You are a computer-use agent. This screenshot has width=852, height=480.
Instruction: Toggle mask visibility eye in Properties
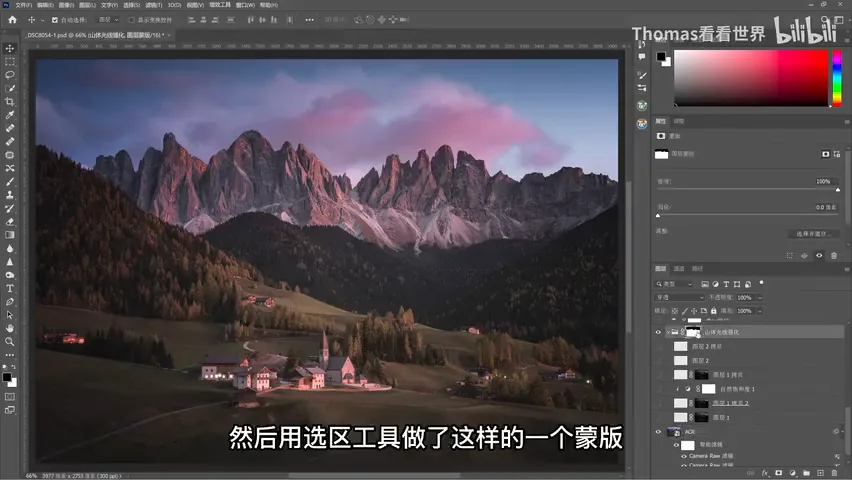click(819, 255)
